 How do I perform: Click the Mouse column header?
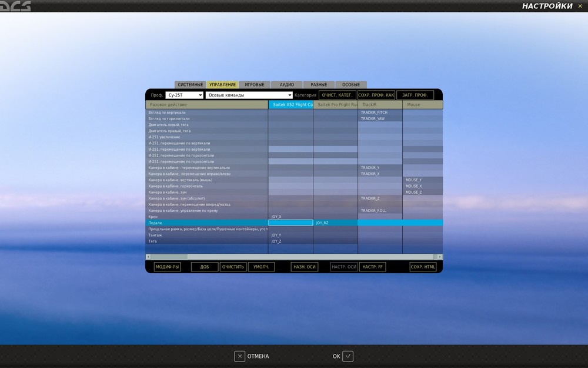tap(423, 105)
